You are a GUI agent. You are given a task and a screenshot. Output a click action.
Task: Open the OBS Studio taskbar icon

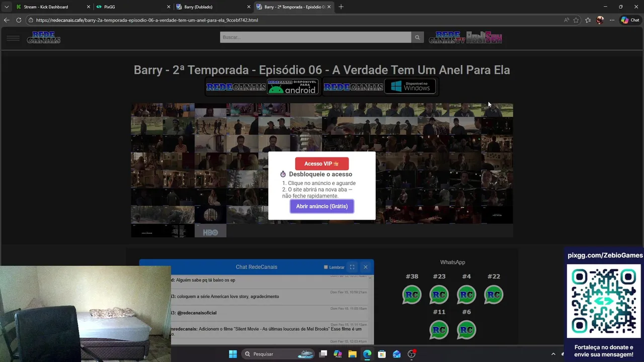point(412,354)
